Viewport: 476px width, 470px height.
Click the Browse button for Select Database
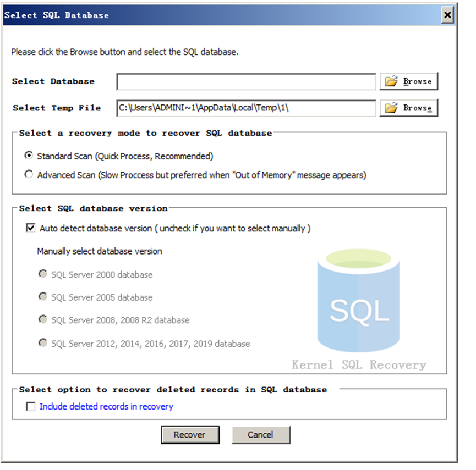(409, 81)
